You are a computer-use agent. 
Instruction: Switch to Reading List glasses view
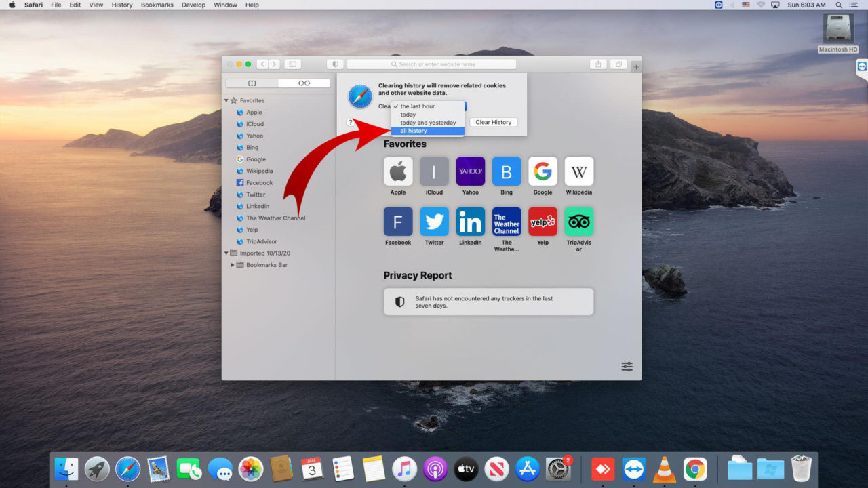[303, 83]
